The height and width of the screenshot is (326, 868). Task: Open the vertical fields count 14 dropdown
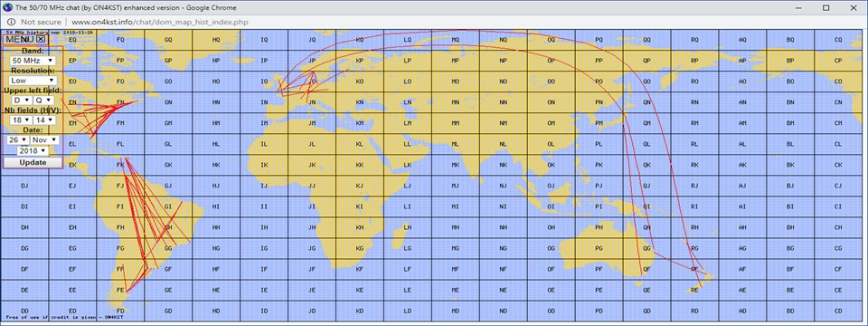(x=43, y=120)
